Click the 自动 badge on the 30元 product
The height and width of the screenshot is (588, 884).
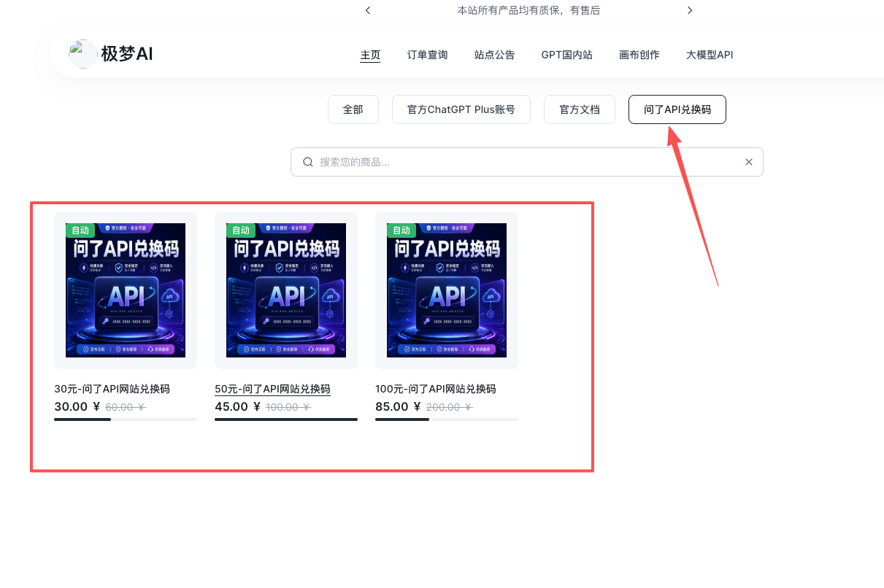click(x=80, y=231)
